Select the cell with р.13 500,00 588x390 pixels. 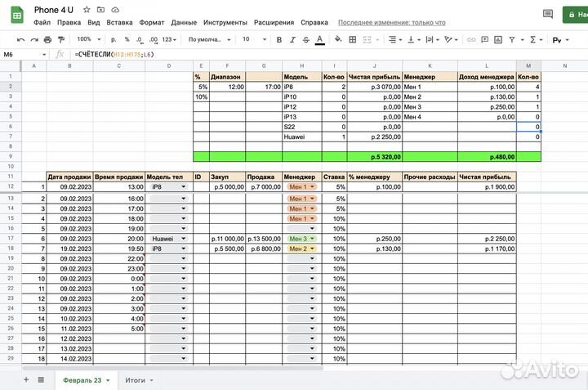[x=264, y=239]
